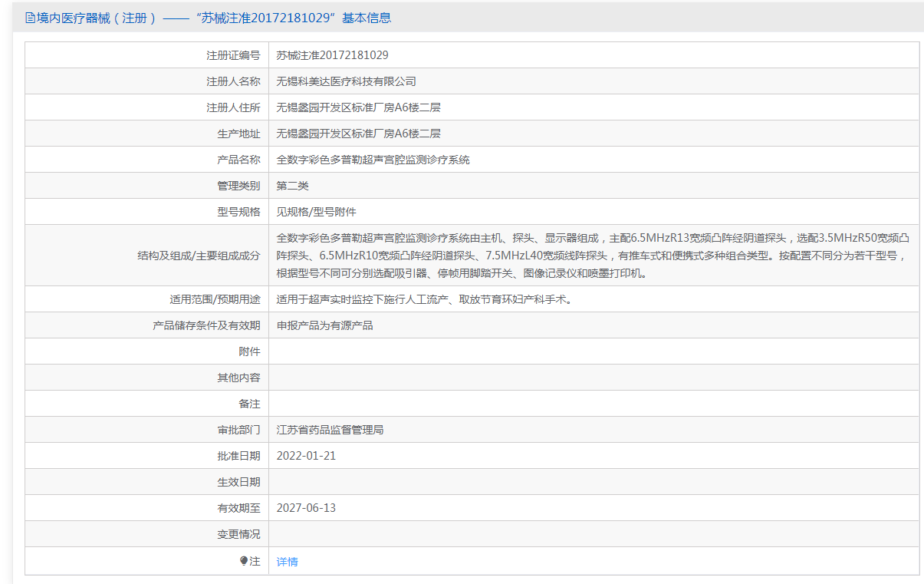Click 见规格/型号附件 value
This screenshot has width=924, height=584.
pyautogui.click(x=316, y=212)
